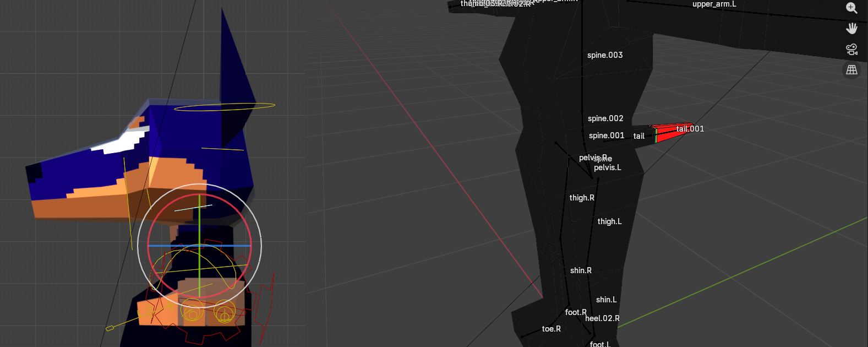Screen dimensions: 868x347
Task: Select the red highlighted tail.001 bone
Action: point(669,132)
